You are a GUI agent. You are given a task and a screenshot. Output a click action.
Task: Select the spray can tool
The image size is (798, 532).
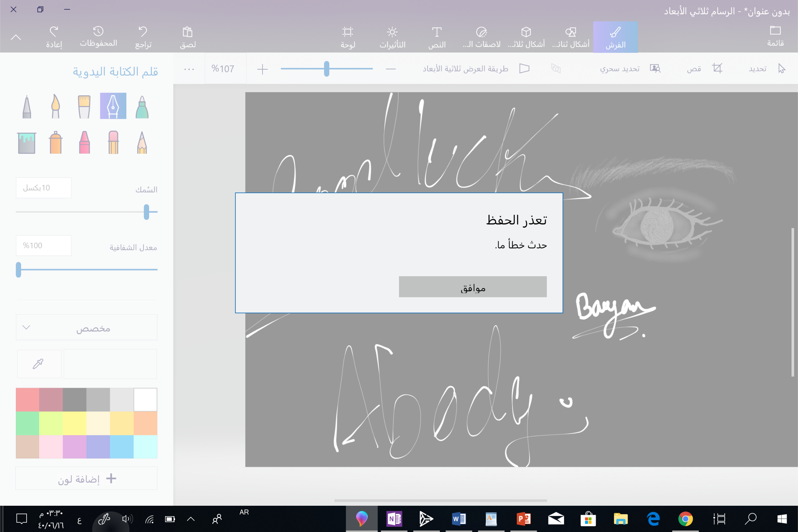point(56,142)
